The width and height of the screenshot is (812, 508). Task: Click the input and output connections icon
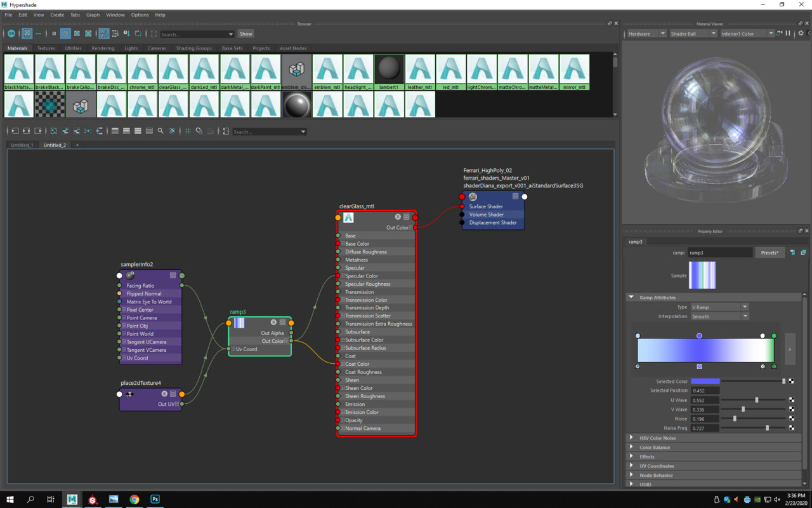pos(26,131)
